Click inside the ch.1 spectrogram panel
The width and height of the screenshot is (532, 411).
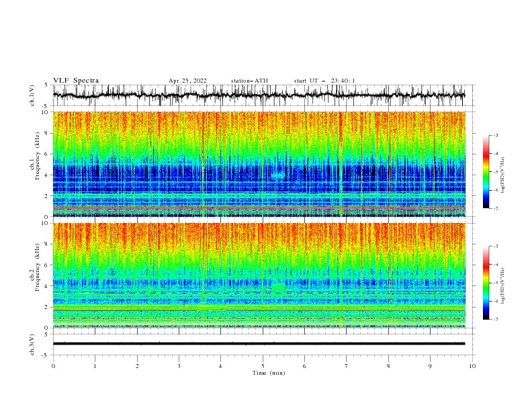click(x=259, y=164)
